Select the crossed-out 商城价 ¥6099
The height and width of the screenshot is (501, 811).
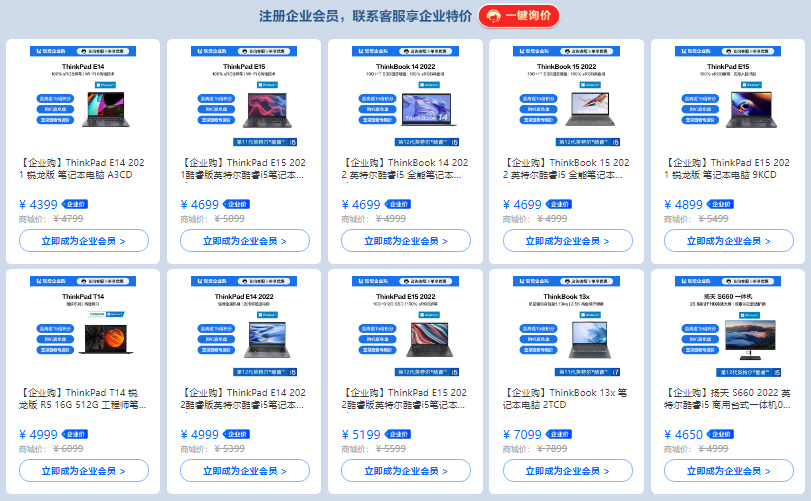(68, 449)
